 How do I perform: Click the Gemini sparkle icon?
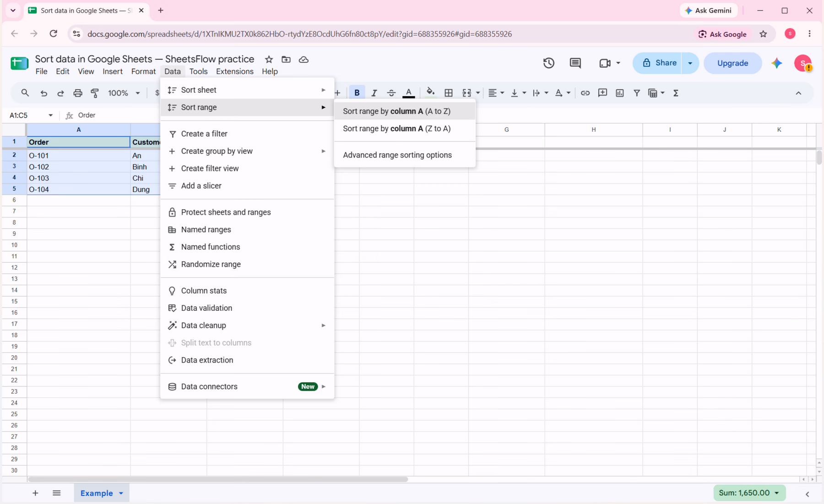click(777, 63)
